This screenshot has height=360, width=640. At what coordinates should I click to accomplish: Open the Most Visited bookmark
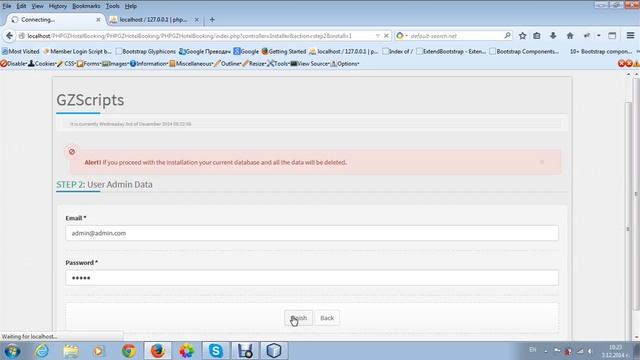pyautogui.click(x=21, y=51)
